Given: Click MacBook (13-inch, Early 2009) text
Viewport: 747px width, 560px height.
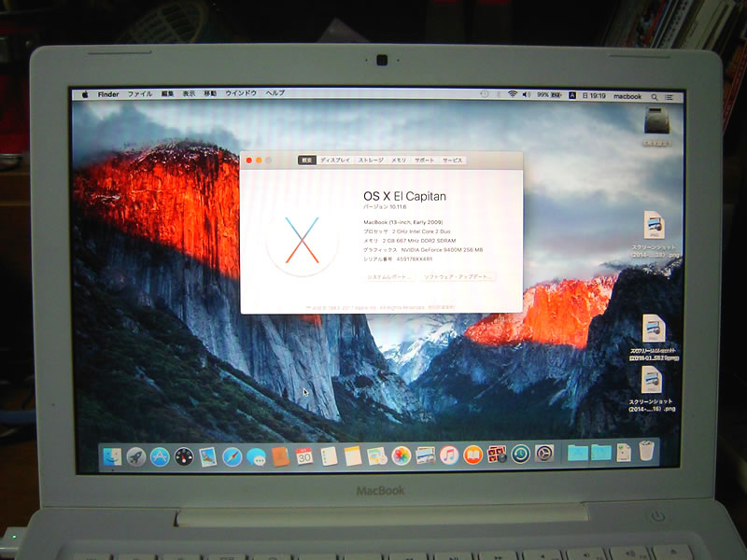Looking at the screenshot, I should pos(403,222).
